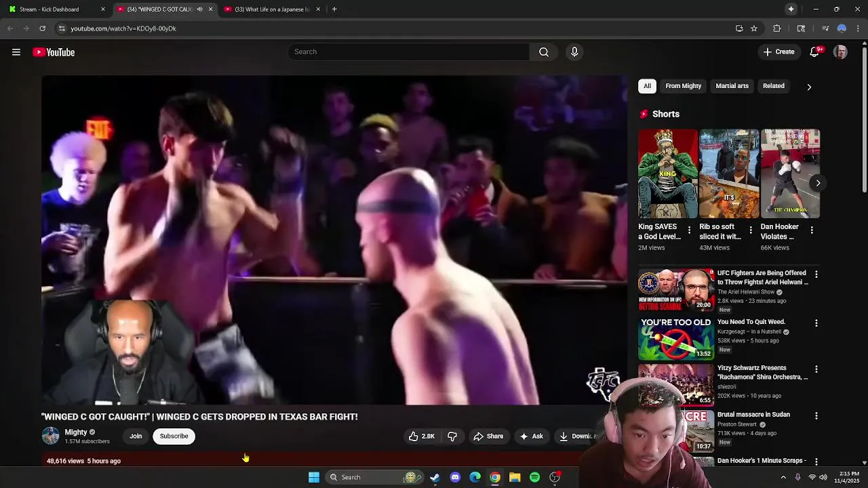The width and height of the screenshot is (868, 488).
Task: Open options for UFC Fighters video
Action: click(x=816, y=274)
